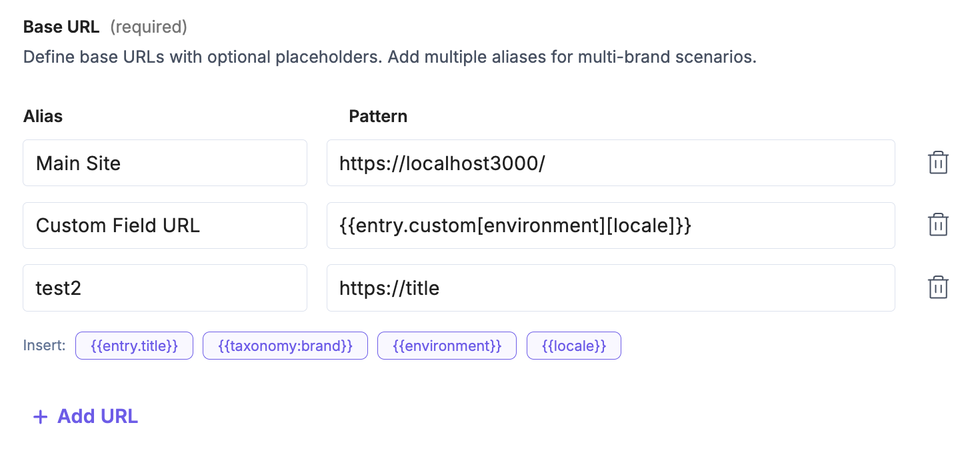Screen dimensions: 980x451
Task: Click the (required) indicator text
Action: (x=148, y=27)
